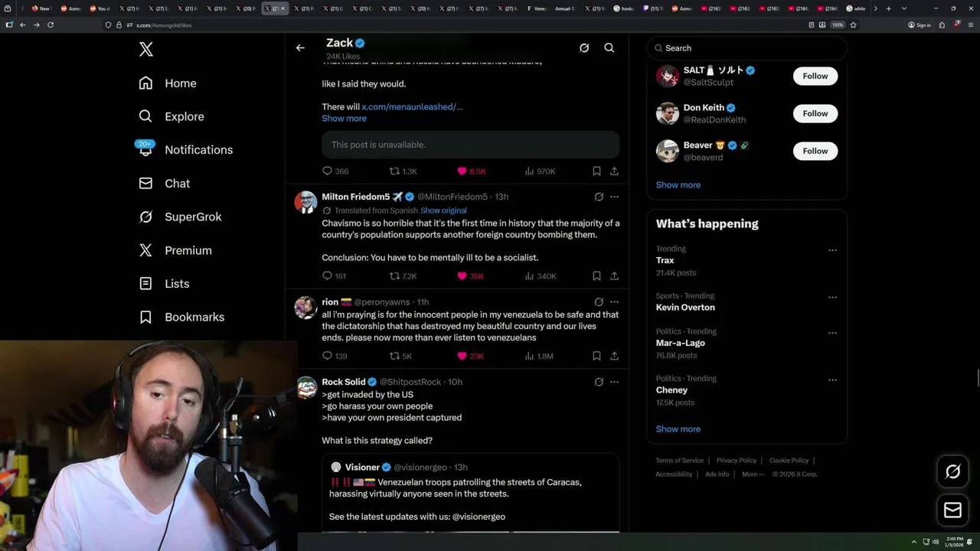
Task: Open trending topic Trax
Action: [665, 260]
